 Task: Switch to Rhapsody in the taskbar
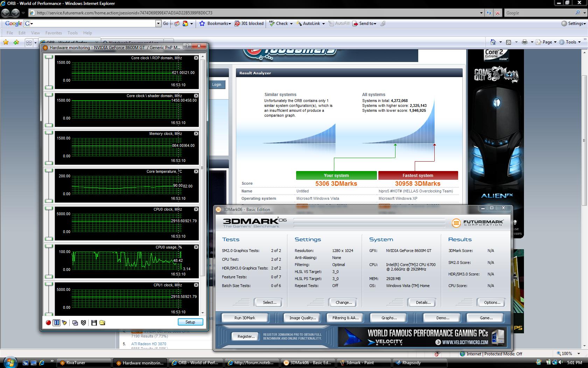tap(420, 363)
